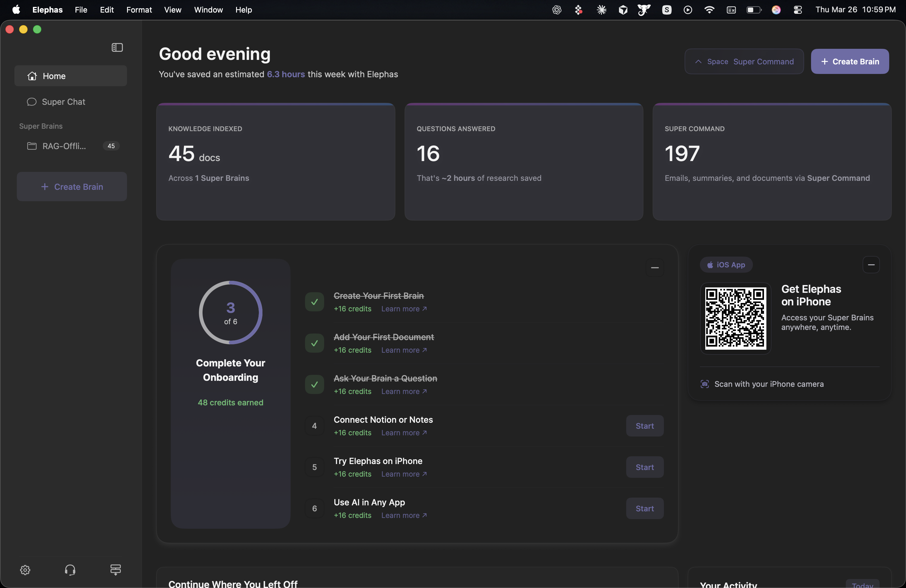The image size is (906, 588).
Task: Open the Elephas app menu
Action: point(47,10)
